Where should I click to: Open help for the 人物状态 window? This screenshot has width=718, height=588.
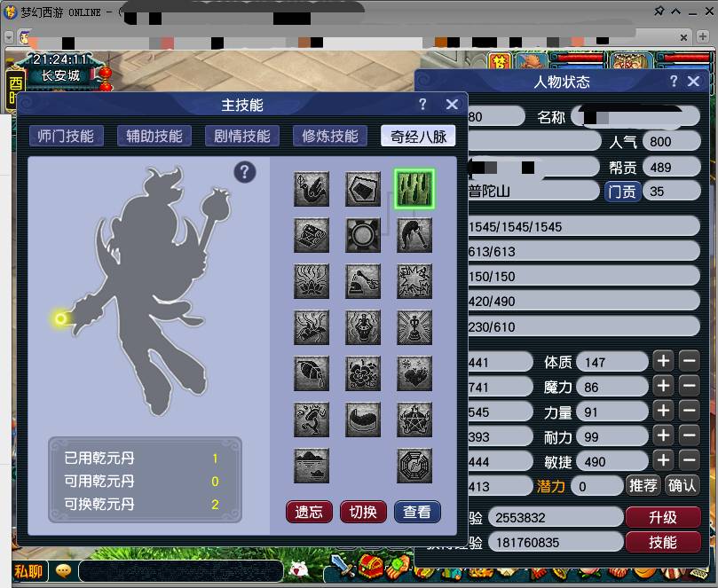(673, 81)
